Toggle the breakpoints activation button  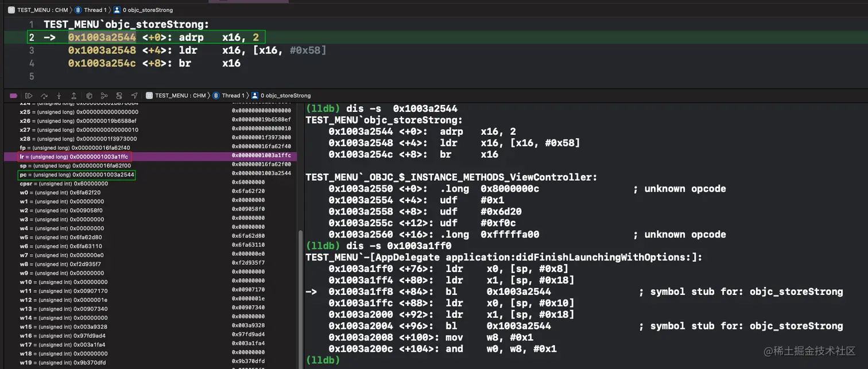click(14, 95)
